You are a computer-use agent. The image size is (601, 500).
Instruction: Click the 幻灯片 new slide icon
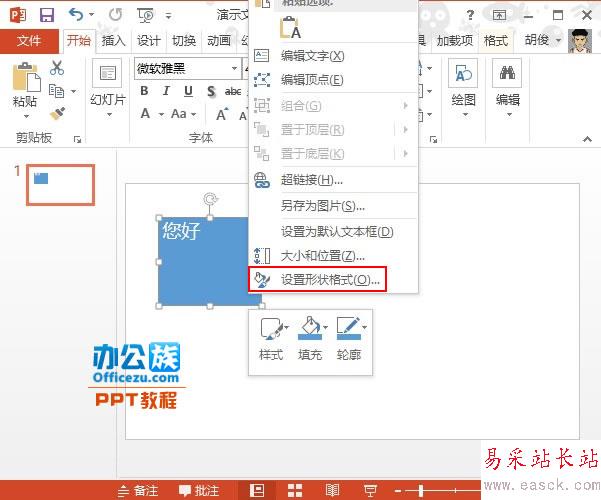[107, 73]
